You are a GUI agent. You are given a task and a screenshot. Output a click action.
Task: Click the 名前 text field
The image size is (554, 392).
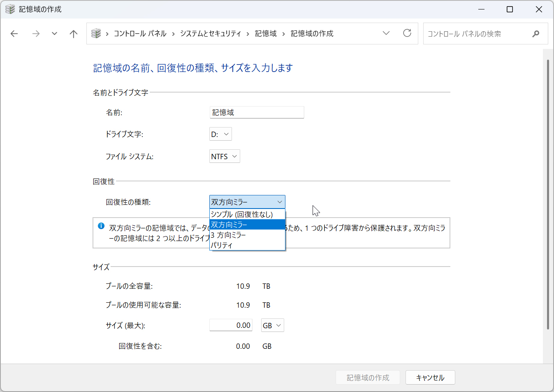click(257, 112)
